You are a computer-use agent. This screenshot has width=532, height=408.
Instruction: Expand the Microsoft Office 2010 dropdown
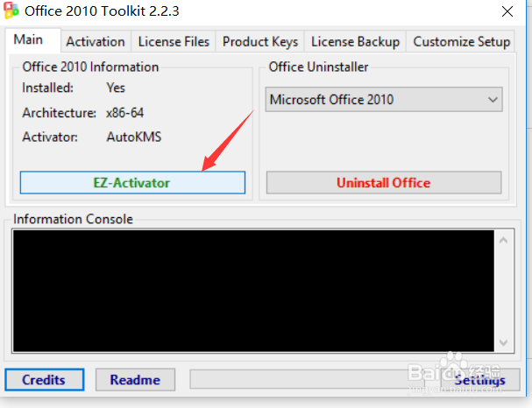pos(384,100)
